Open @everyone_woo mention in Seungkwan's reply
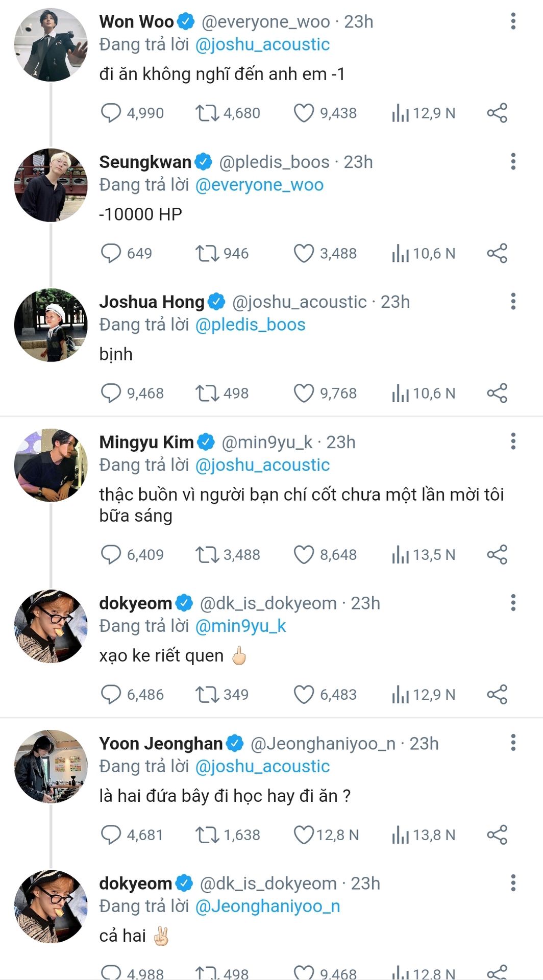The height and width of the screenshot is (980, 543). [259, 185]
